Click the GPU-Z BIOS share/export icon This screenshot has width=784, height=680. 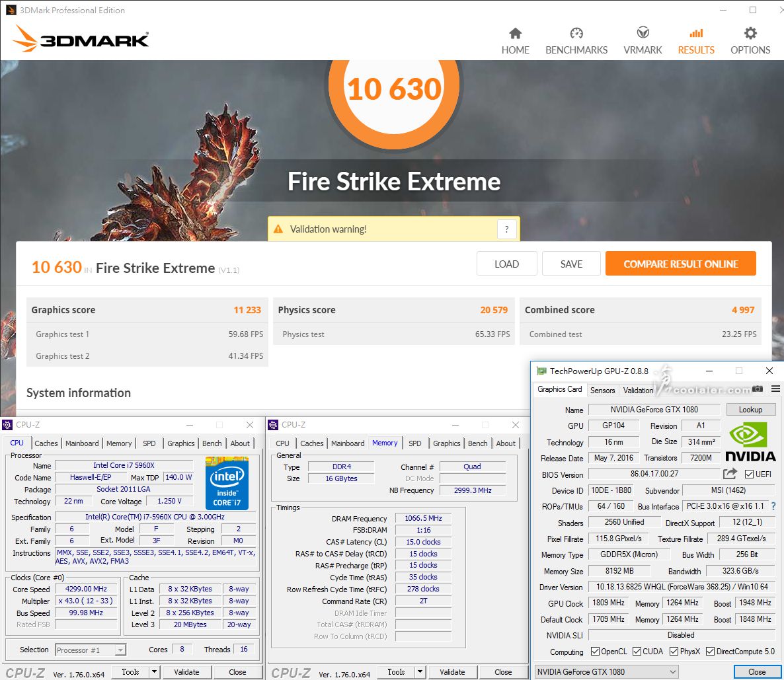point(730,474)
